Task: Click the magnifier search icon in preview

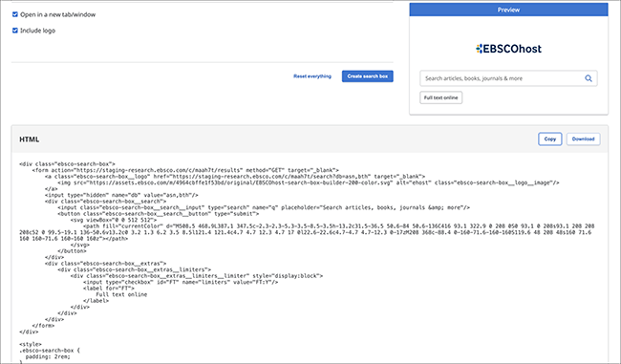Action: pos(589,78)
